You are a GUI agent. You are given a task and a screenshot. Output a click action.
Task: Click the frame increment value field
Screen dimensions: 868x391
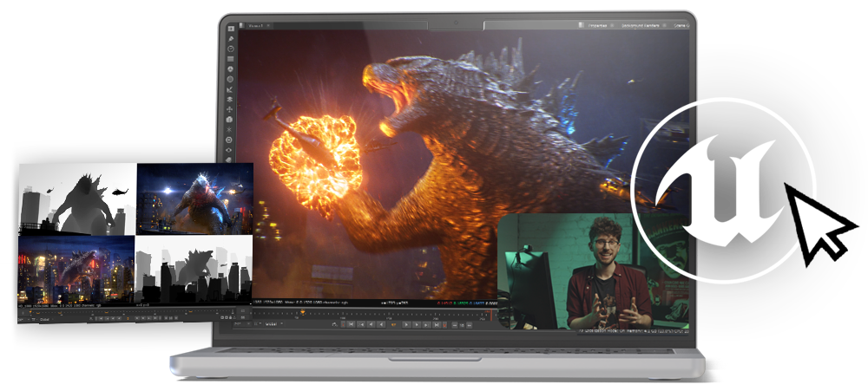pos(462,324)
